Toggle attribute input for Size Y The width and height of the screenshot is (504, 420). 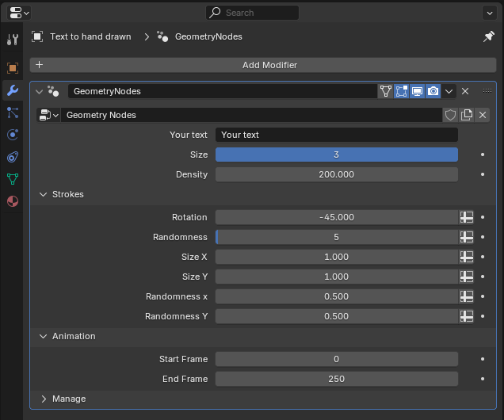pos(467,277)
